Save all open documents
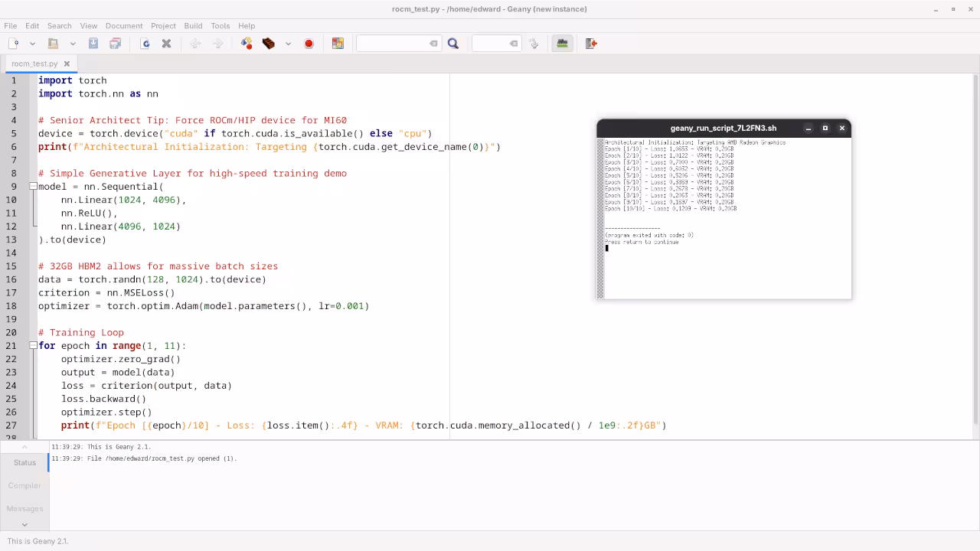This screenshot has height=551, width=980. 113,44
